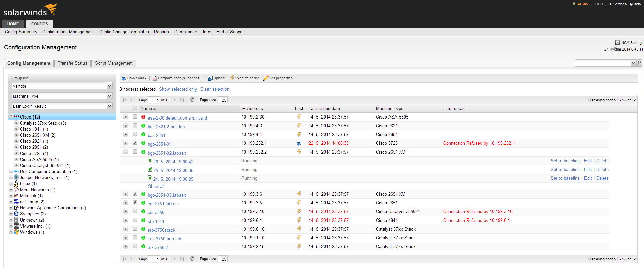Check the bgp-2651-02.lab.tex checkbox
The width and height of the screenshot is (644, 269).
135,152
